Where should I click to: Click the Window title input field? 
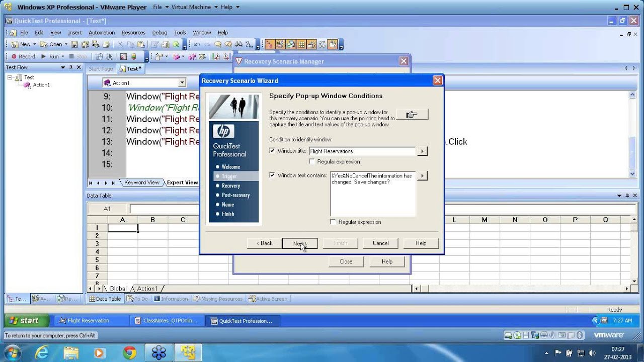tap(362, 151)
